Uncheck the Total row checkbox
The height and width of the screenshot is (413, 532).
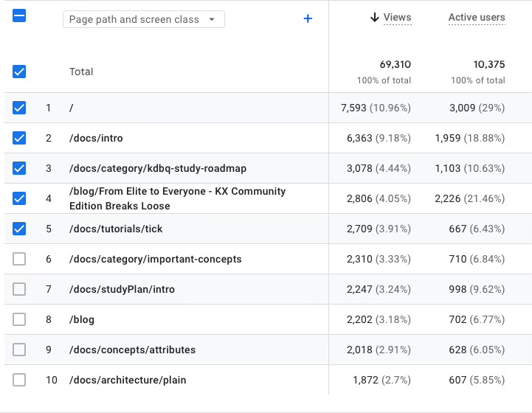[19, 72]
